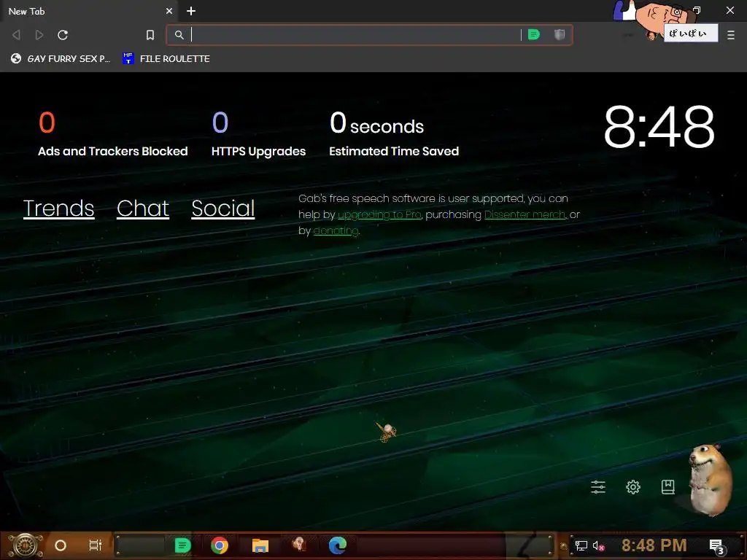Open Task View on the taskbar
747x560 pixels.
pyautogui.click(x=96, y=545)
